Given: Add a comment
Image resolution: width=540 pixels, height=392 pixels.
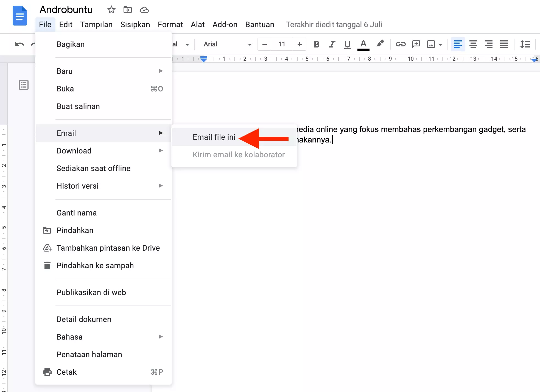Looking at the screenshot, I should pyautogui.click(x=416, y=44).
